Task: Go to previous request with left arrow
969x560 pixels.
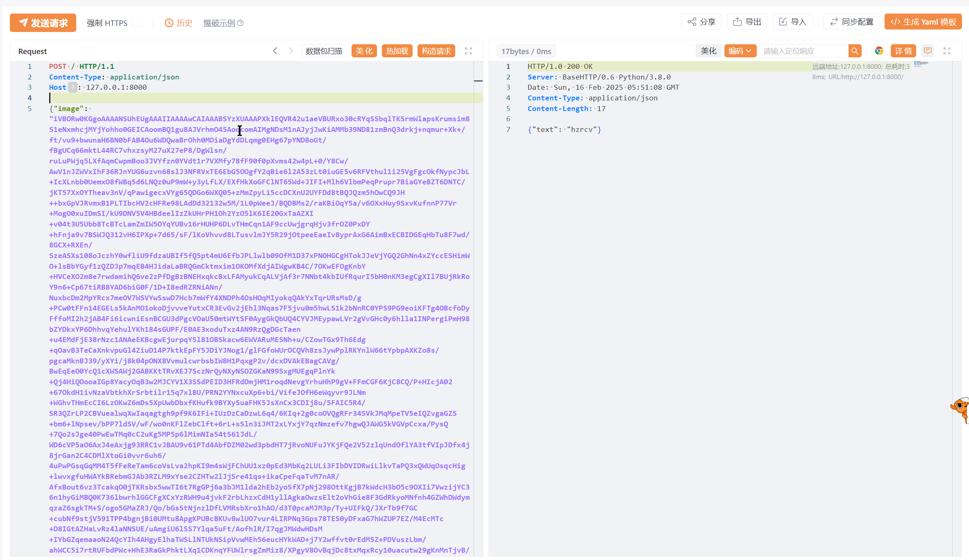Action: click(x=275, y=51)
